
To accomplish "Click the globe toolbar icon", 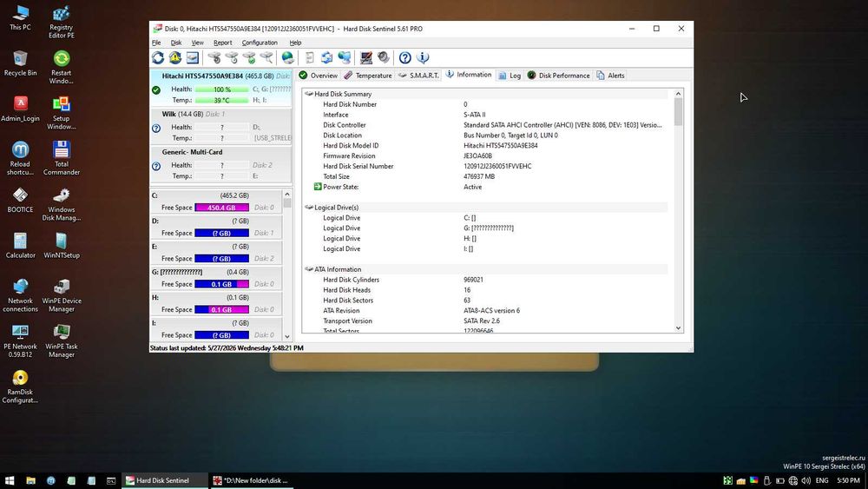I will pyautogui.click(x=288, y=57).
